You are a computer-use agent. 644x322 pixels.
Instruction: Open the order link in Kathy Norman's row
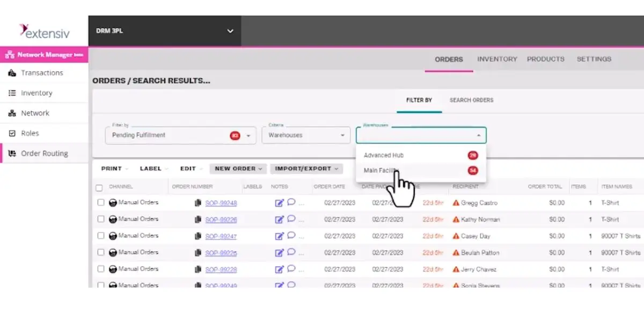(221, 220)
